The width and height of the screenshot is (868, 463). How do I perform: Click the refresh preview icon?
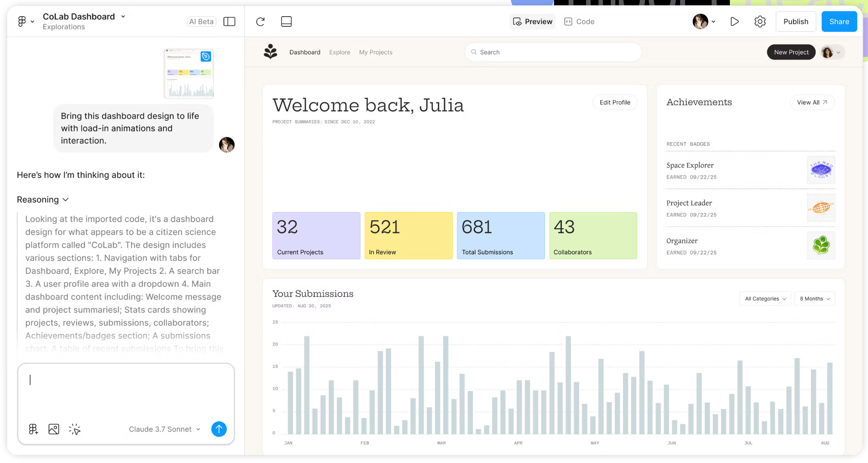pos(260,21)
